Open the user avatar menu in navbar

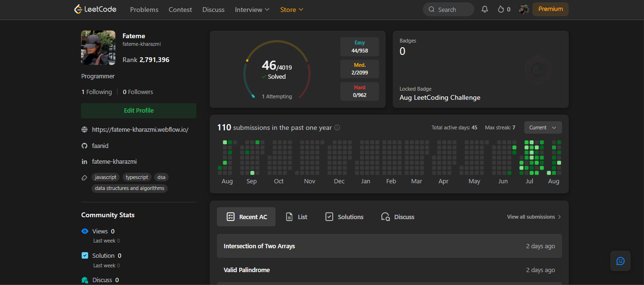point(524,9)
